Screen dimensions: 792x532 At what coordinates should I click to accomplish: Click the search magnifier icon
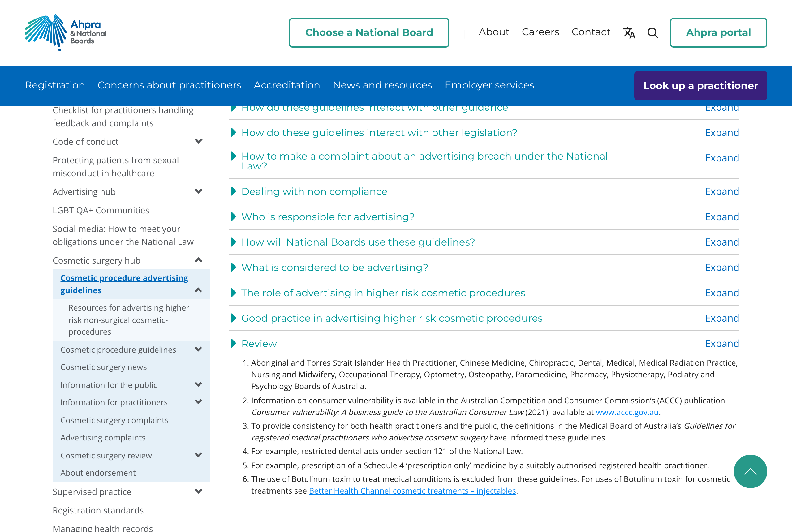[652, 32]
